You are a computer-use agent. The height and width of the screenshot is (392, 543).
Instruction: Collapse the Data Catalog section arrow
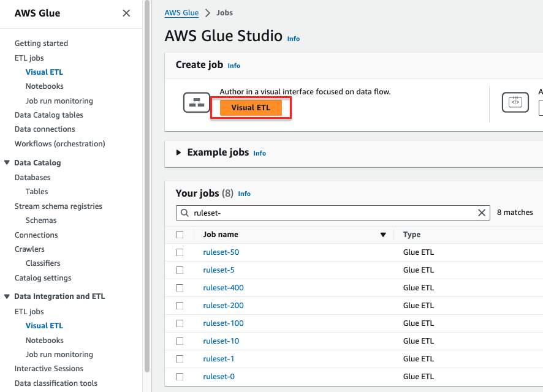(x=7, y=163)
